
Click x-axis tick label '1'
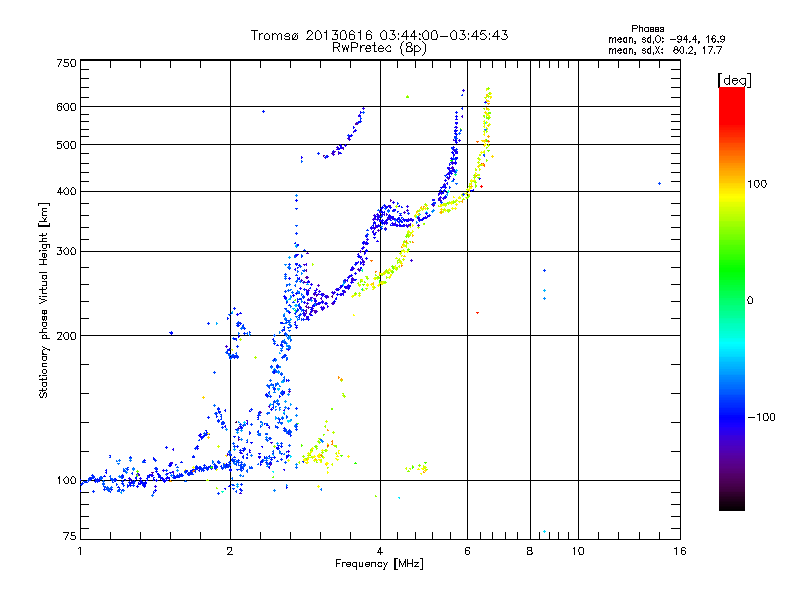coord(80,551)
